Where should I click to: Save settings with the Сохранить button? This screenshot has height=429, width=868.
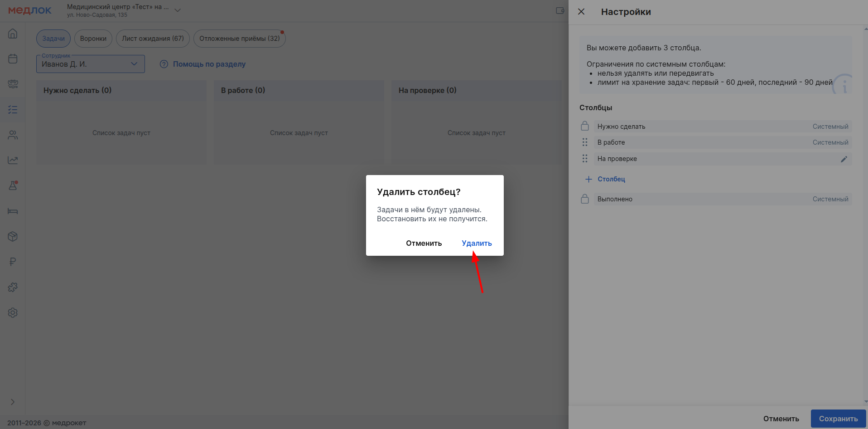pyautogui.click(x=838, y=419)
